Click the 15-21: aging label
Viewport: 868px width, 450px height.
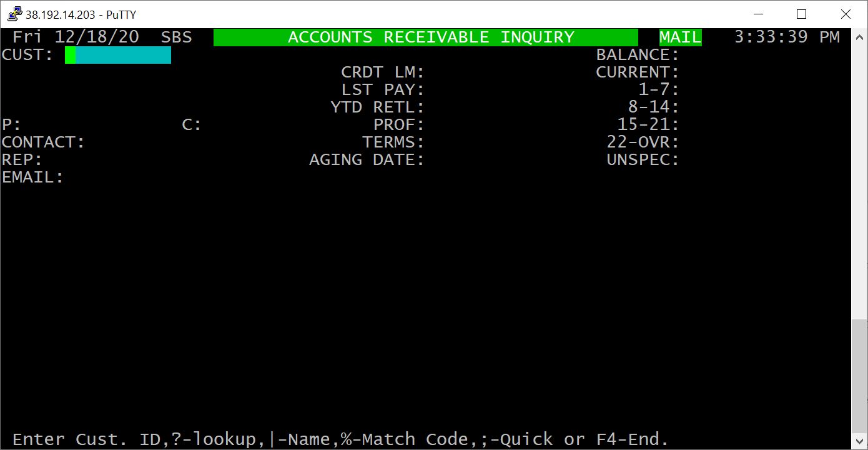[648, 125]
